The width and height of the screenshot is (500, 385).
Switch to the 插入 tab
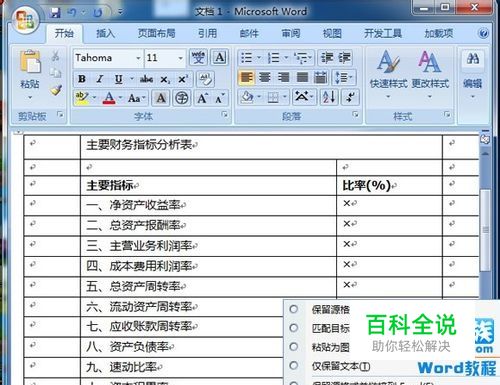(105, 33)
